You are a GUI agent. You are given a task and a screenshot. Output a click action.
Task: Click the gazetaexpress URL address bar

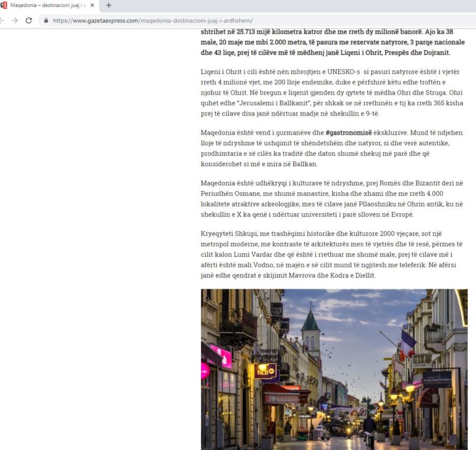point(153,21)
